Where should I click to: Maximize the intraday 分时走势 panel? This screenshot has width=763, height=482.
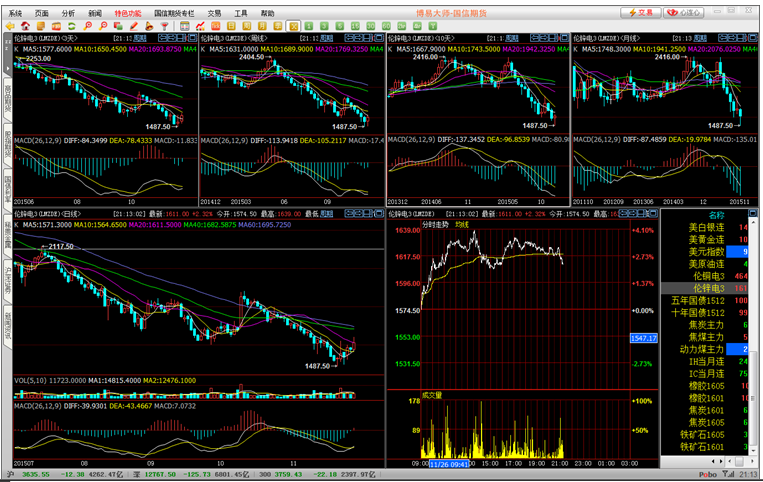coord(654,213)
